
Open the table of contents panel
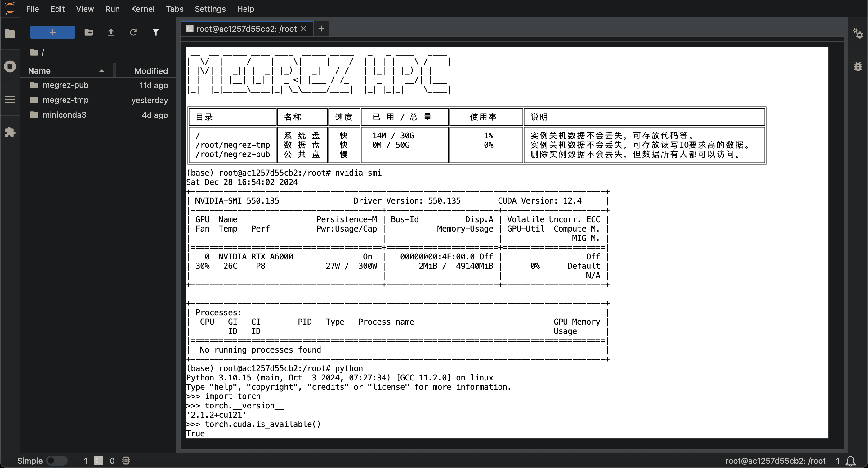click(x=10, y=99)
